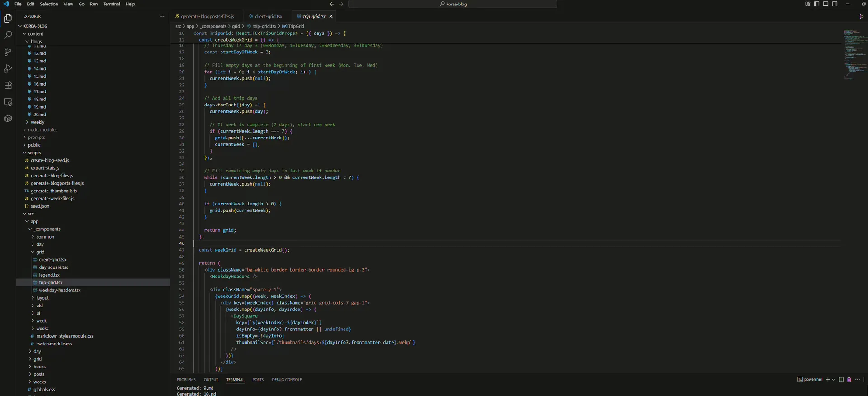Viewport: 868px width, 396px height.
Task: Click the korea-blog command center search box
Action: coord(453,4)
